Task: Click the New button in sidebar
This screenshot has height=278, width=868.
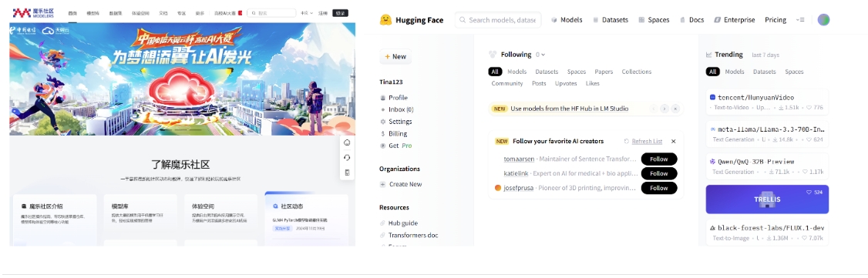Action: [395, 56]
